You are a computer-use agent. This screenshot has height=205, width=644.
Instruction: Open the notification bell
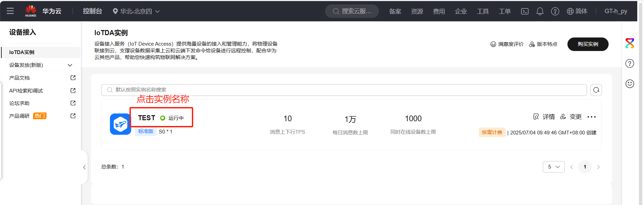pos(540,11)
